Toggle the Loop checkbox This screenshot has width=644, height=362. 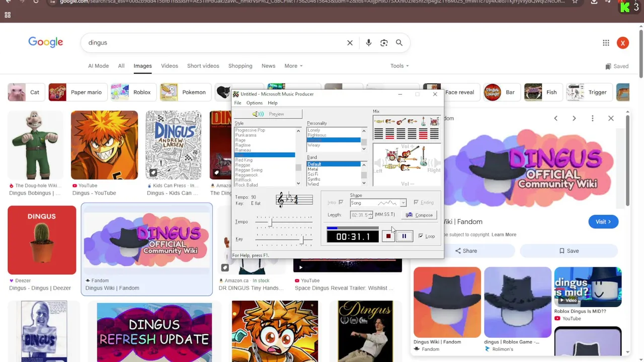pyautogui.click(x=421, y=236)
